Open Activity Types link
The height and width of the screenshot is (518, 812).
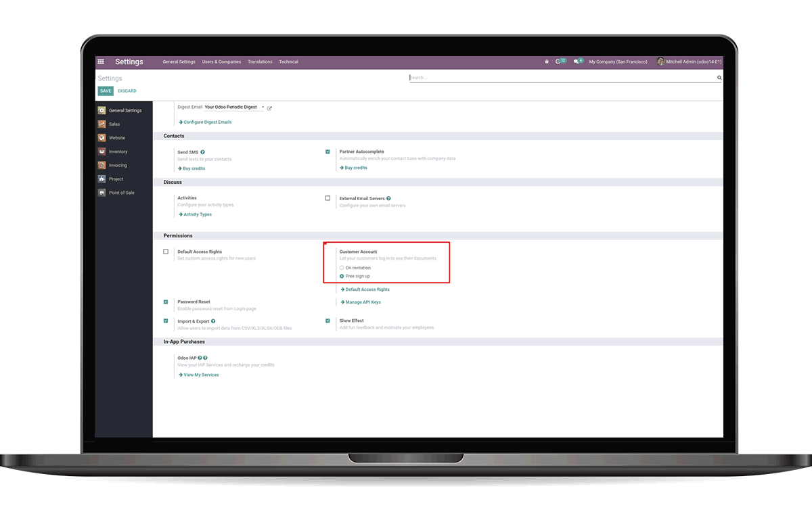click(195, 214)
